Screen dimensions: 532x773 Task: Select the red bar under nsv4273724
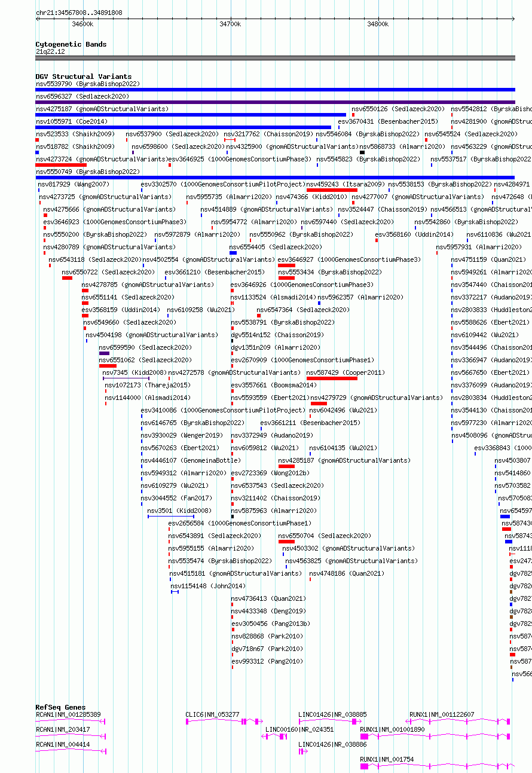62,165
